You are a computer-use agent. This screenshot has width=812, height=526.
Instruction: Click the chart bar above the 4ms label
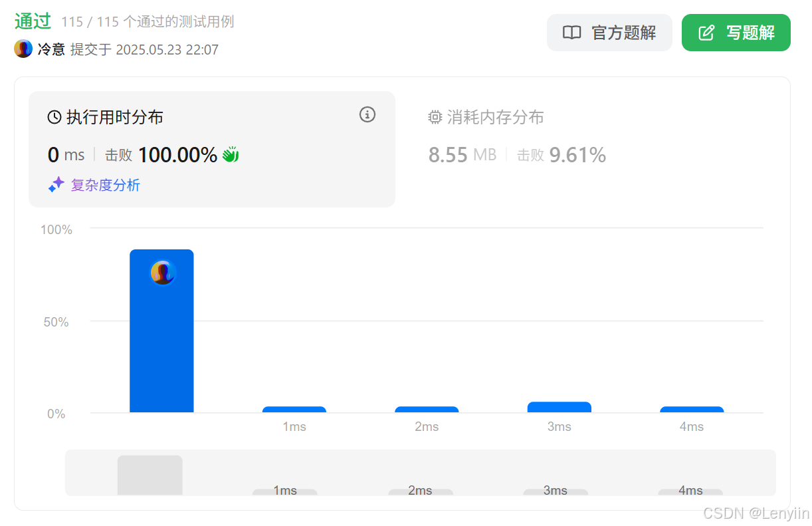point(692,410)
